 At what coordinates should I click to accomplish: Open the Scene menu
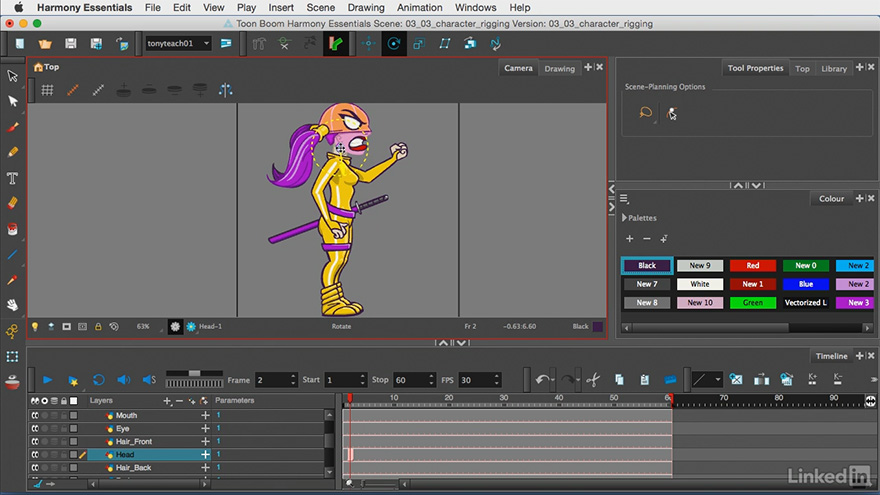pos(320,7)
